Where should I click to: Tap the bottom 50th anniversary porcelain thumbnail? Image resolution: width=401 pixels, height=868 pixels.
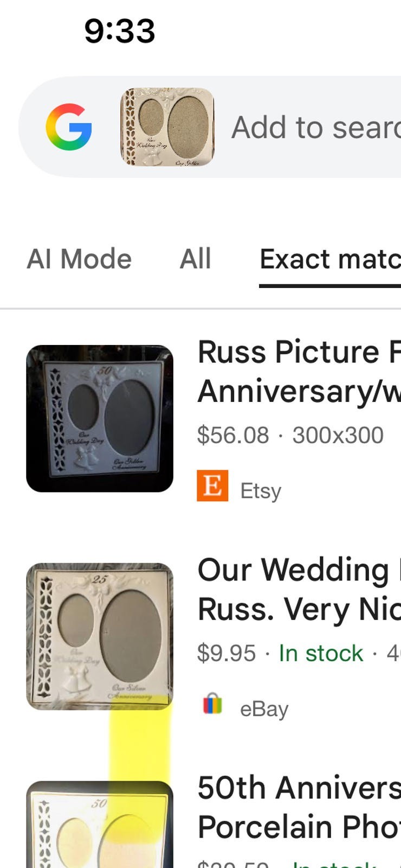(x=100, y=825)
